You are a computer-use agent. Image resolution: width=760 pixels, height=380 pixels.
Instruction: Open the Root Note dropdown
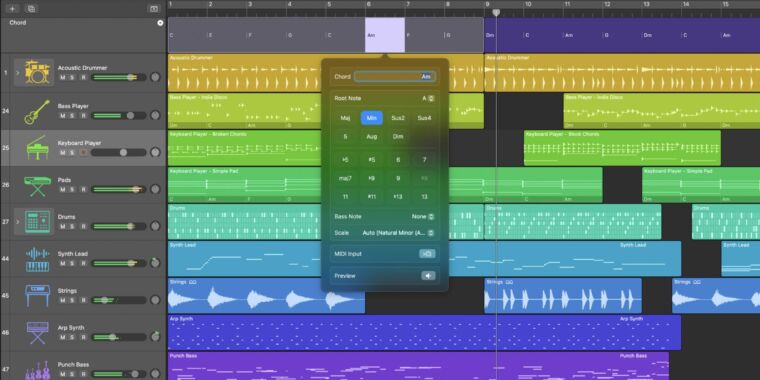tap(428, 98)
